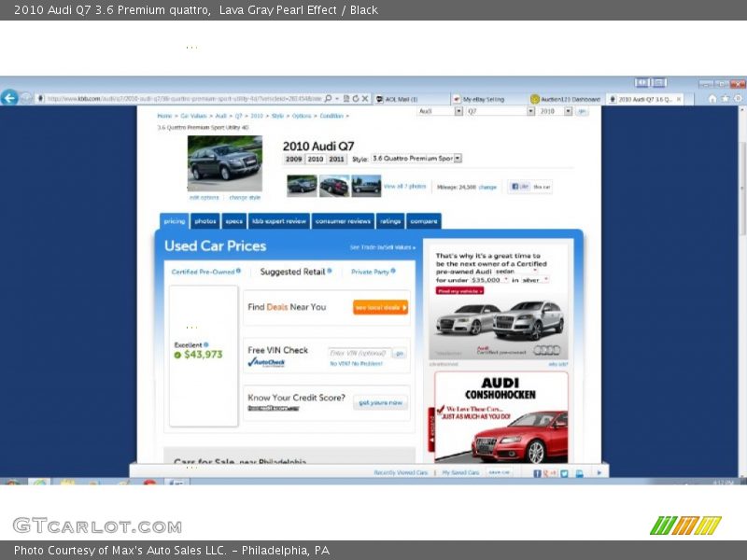The height and width of the screenshot is (560, 747).
Task: Open the Audi make dropdown
Action: pos(440,111)
